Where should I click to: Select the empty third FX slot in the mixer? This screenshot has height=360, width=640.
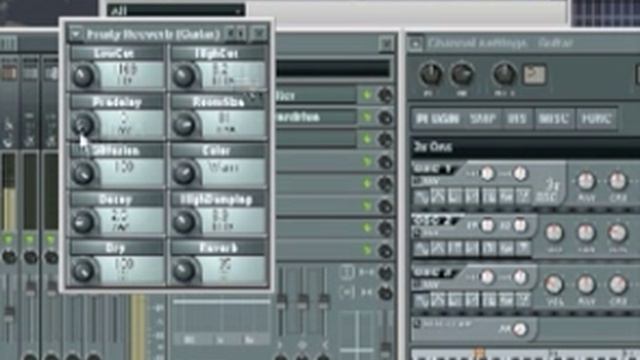tap(316, 140)
